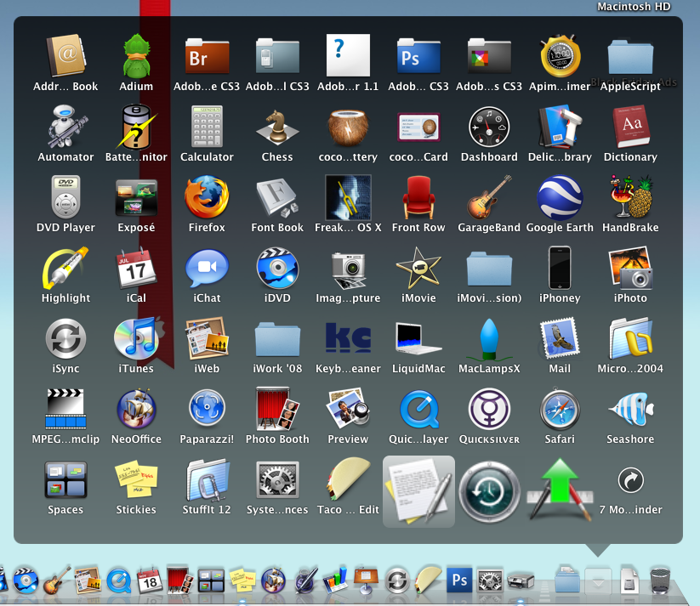The width and height of the screenshot is (700, 606).
Task: Open HandBrake pineapple icon
Action: [x=630, y=197]
